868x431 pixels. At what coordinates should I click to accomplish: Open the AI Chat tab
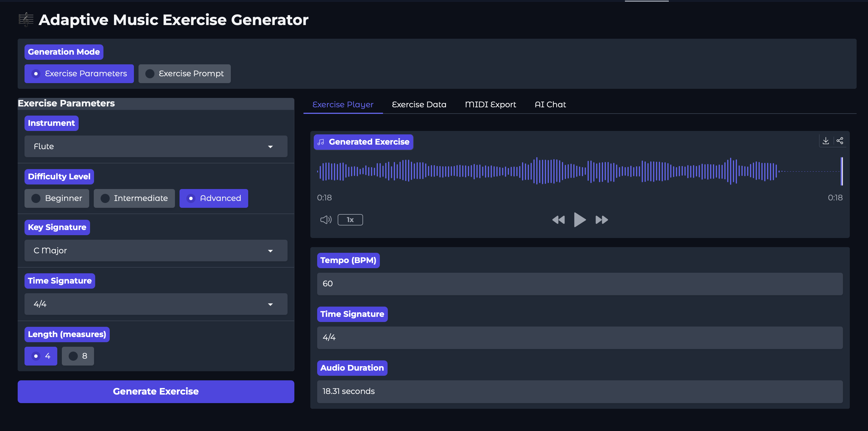point(550,104)
